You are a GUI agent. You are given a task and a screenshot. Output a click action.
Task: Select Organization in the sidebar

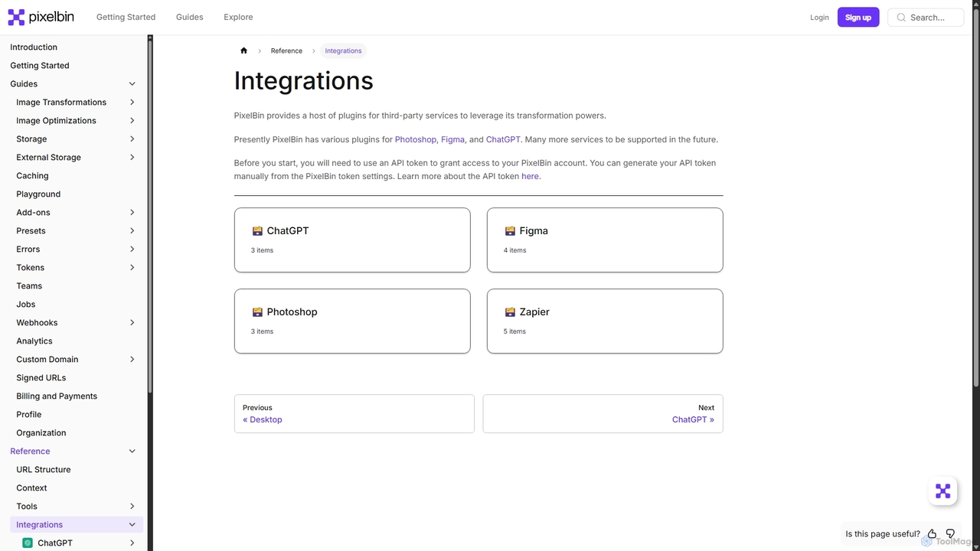click(41, 433)
